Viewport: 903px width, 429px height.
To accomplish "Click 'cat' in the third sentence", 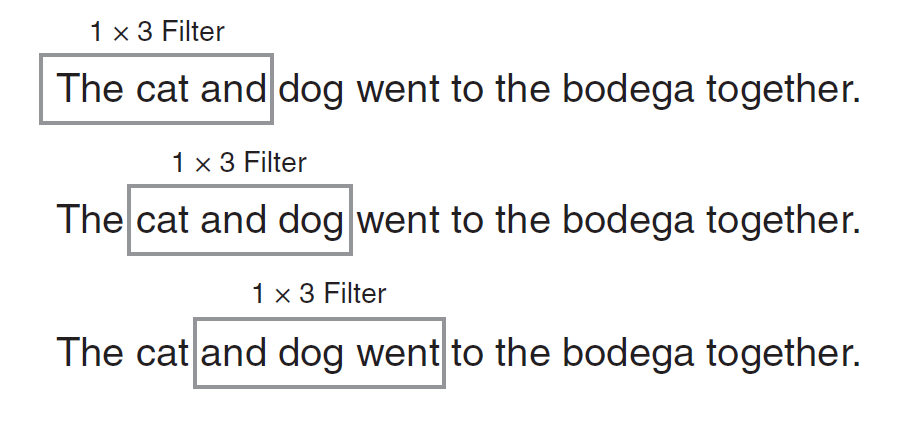I will (x=162, y=352).
